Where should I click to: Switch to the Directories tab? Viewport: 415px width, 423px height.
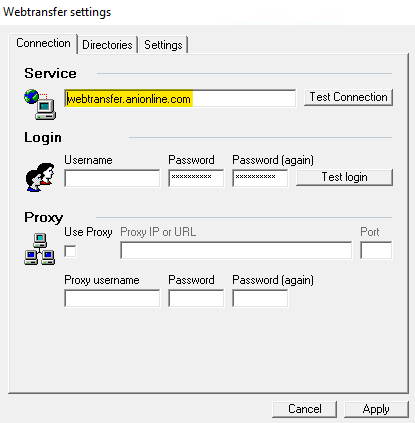(x=107, y=45)
